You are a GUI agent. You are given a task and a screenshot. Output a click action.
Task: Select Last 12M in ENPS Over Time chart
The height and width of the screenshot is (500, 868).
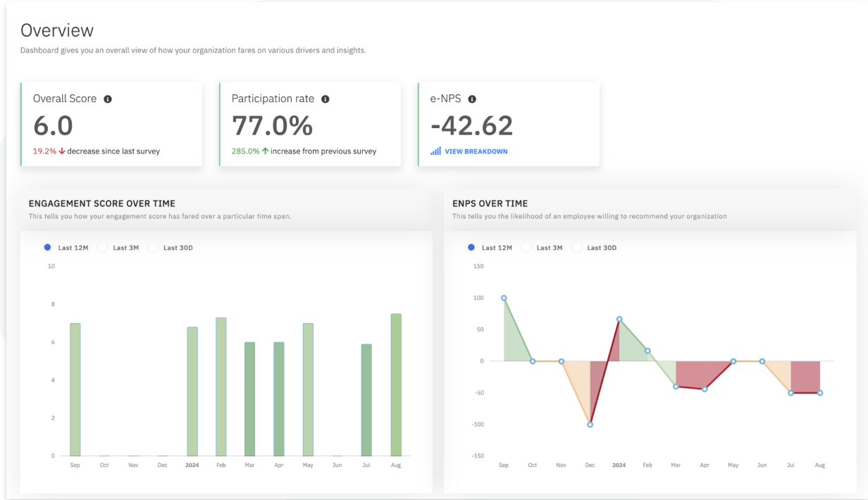coord(471,248)
